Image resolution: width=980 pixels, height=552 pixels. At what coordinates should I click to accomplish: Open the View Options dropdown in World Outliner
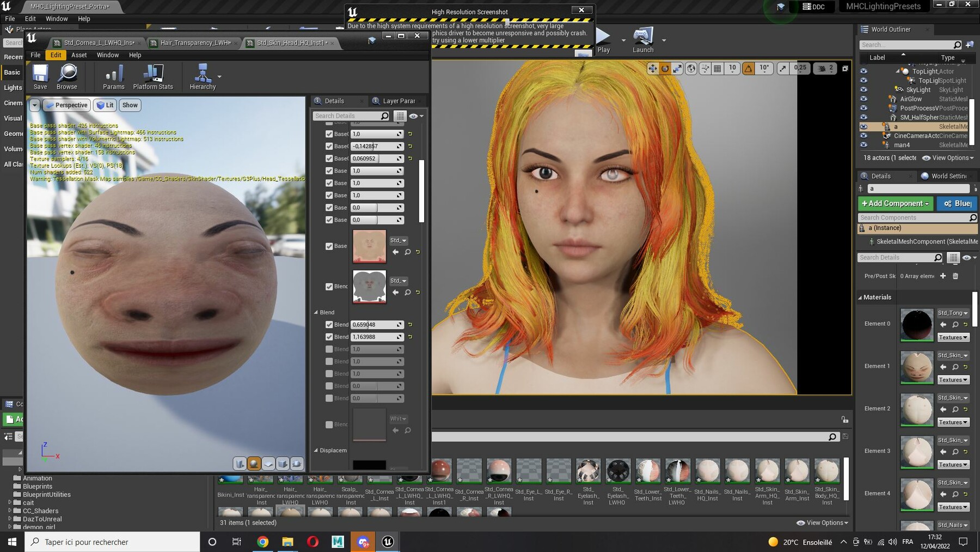coord(948,158)
